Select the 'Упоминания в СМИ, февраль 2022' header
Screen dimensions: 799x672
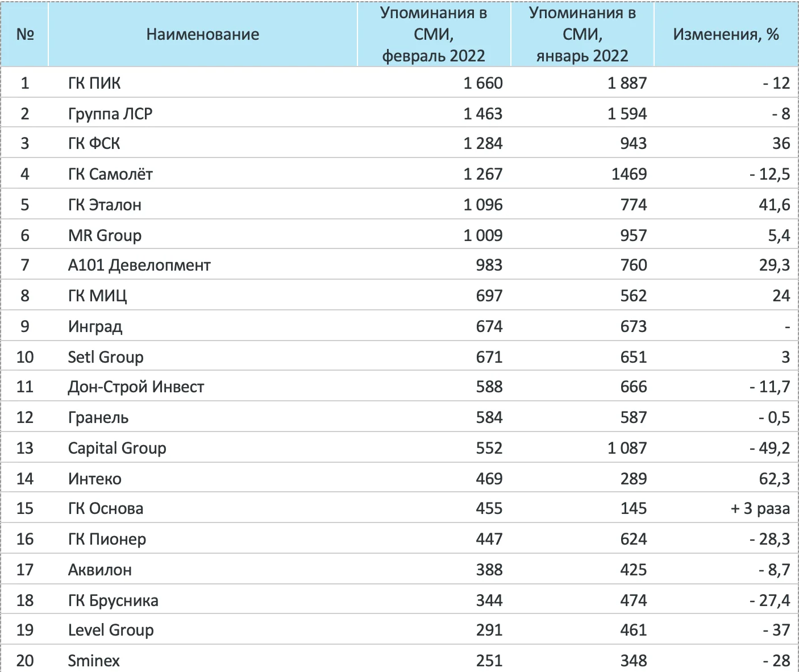tap(434, 35)
